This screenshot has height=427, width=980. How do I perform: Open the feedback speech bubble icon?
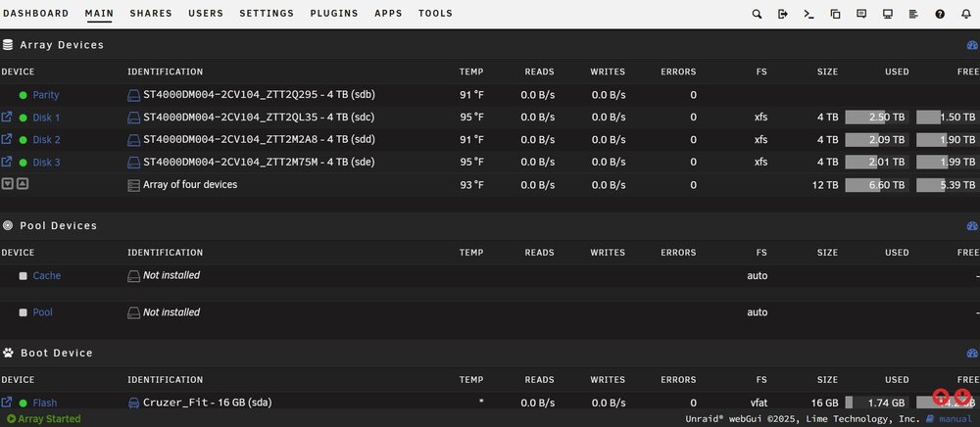pyautogui.click(x=861, y=14)
